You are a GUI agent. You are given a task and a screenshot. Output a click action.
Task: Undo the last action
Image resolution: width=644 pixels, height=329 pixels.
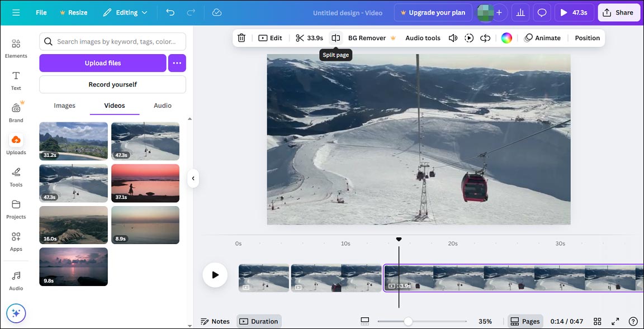point(170,12)
